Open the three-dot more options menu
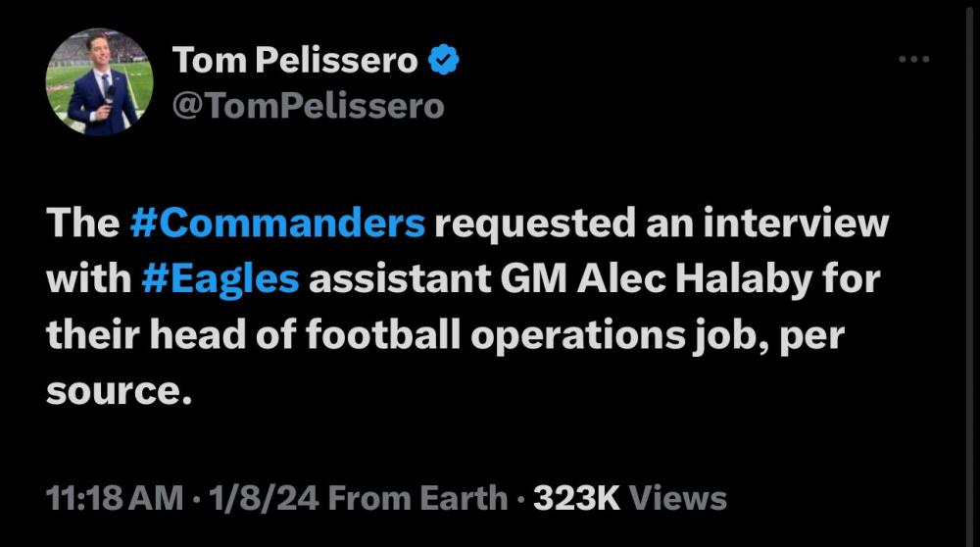980x547 pixels. pos(913,60)
